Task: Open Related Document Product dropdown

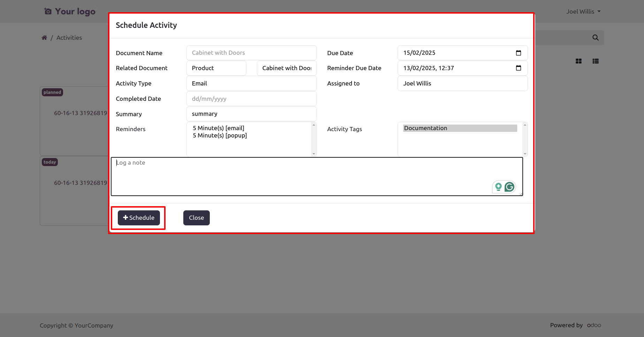Action: [x=216, y=68]
